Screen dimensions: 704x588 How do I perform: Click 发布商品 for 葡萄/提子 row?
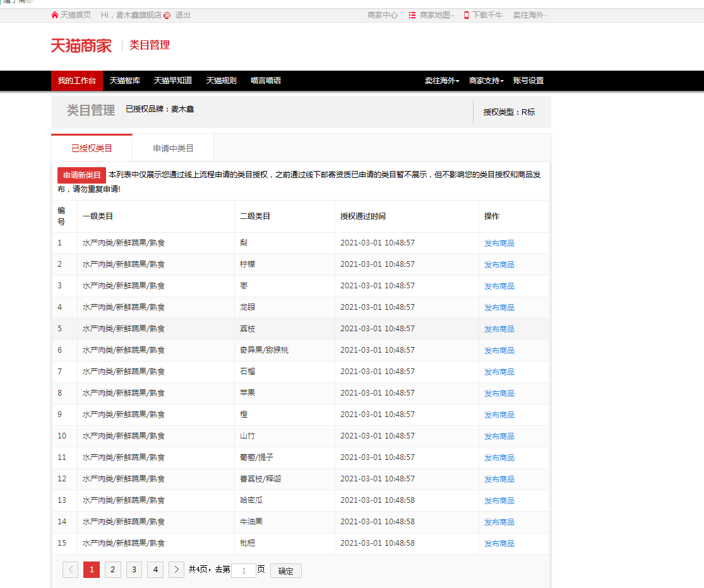(499, 458)
